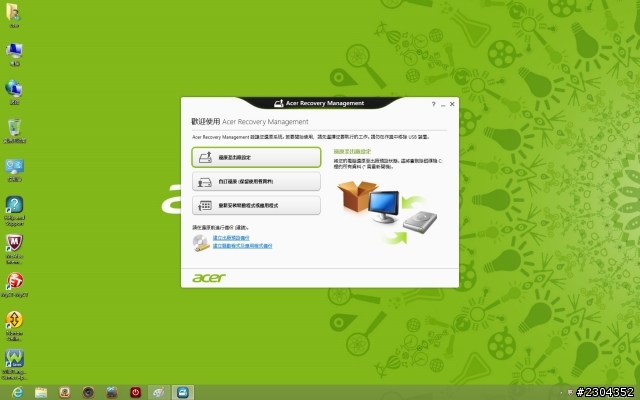This screenshot has height=400, width=640.
Task: Select the user folder desktop icon
Action: pos(14,16)
